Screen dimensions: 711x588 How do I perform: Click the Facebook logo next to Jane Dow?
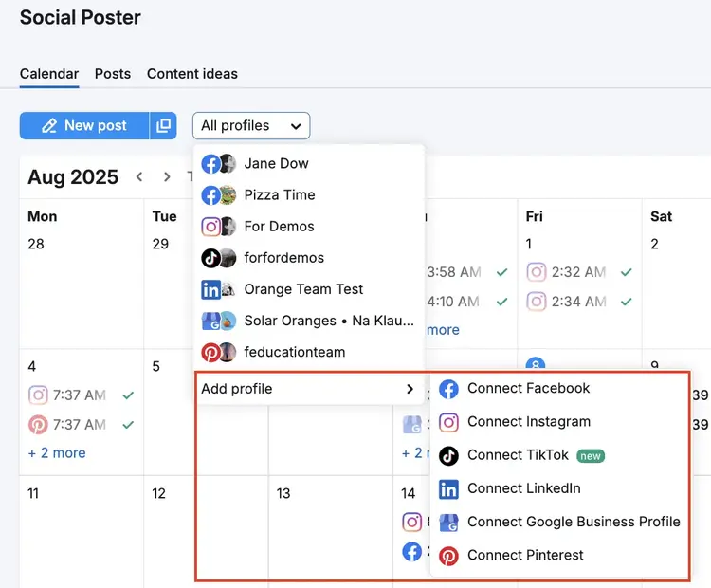tap(210, 164)
